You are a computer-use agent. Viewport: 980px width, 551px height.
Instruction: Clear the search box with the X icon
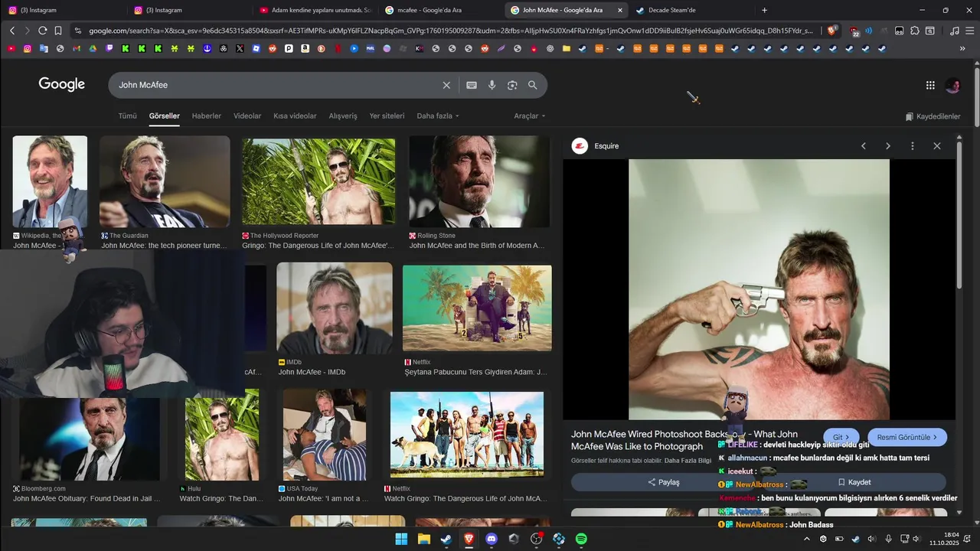446,85
